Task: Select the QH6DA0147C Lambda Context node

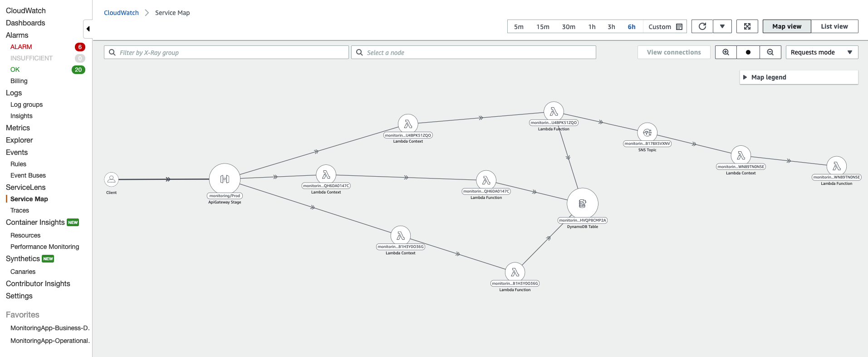Action: point(326,175)
